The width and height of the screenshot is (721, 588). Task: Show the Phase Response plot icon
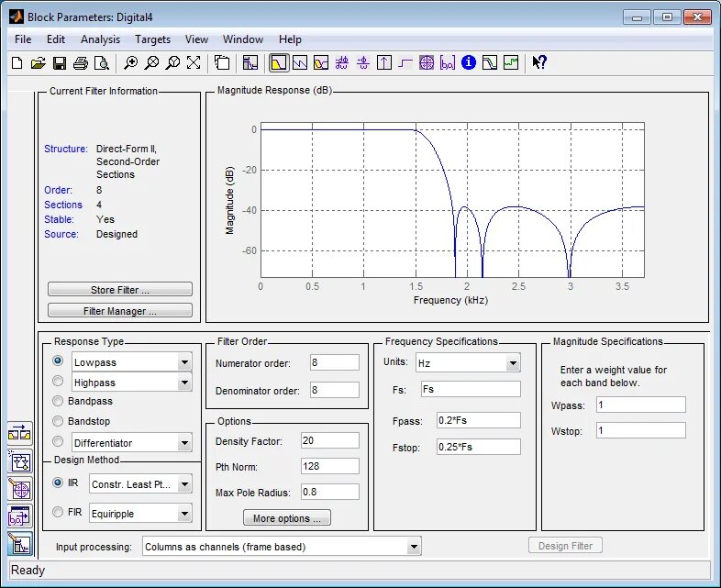pos(300,63)
